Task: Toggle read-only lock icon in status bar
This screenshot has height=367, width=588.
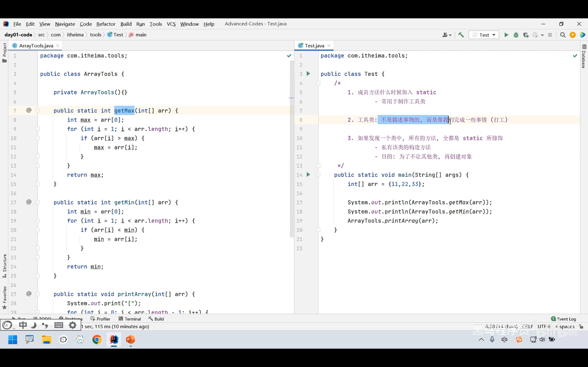Action: (581, 326)
